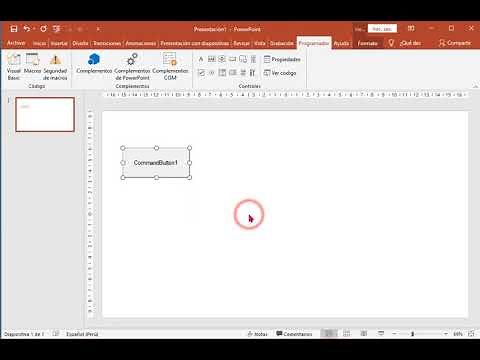Select the Combo Box control
This screenshot has height=360, width=480.
click(x=222, y=73)
